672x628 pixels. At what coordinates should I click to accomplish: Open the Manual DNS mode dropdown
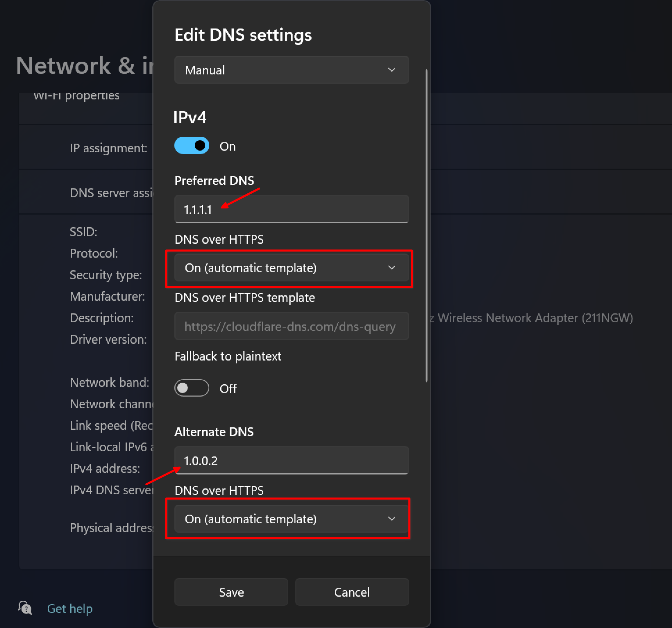click(x=291, y=70)
